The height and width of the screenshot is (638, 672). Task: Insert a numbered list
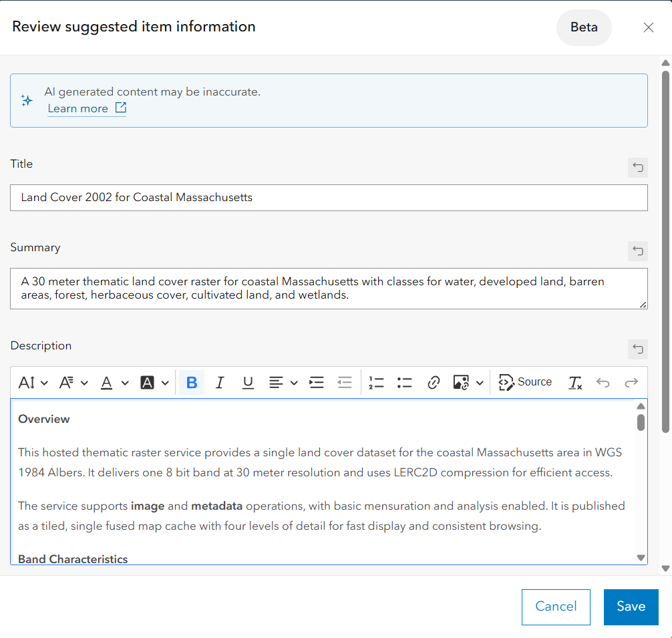(x=376, y=382)
